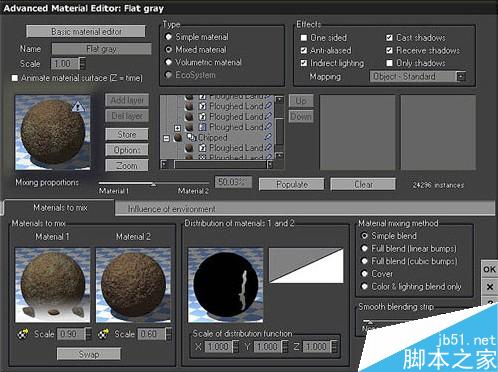Viewport: 498px width, 372px height.
Task: Swap Material 1 and Material 2
Action: (89, 354)
